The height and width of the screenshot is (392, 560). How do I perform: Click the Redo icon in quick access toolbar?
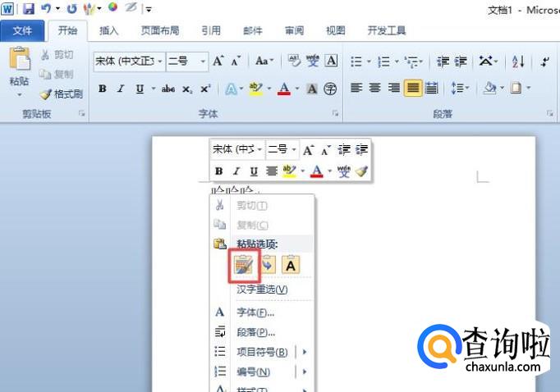click(x=71, y=8)
